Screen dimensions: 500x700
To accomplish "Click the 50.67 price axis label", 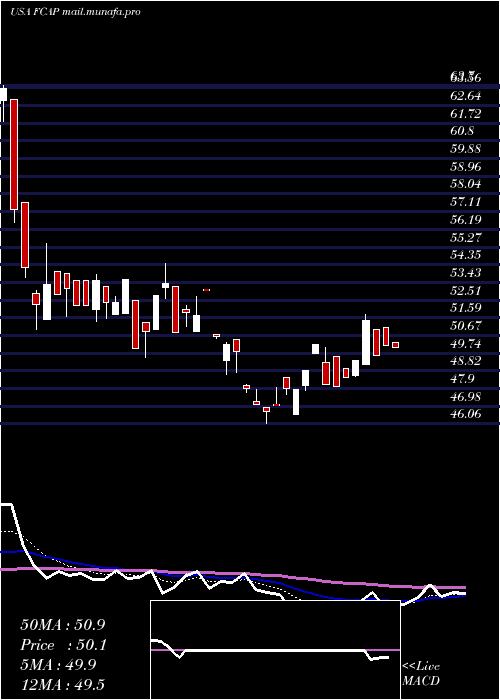I will point(465,326).
